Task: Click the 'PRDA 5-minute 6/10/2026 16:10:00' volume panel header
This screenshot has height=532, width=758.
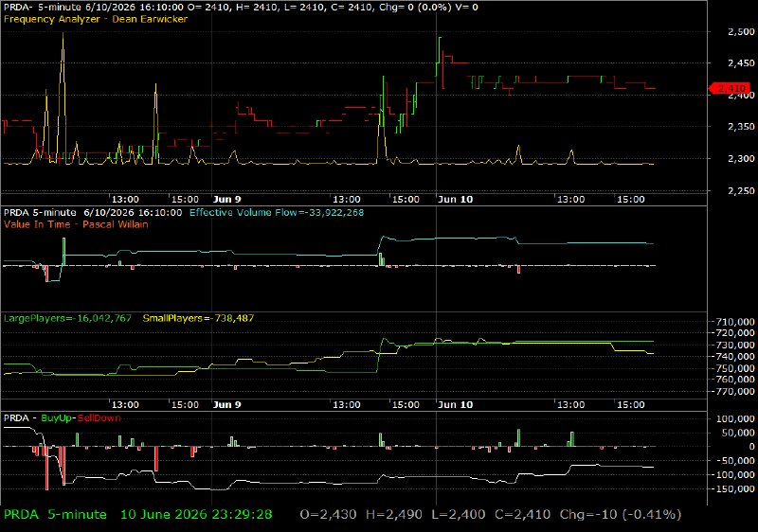Action: 93,212
